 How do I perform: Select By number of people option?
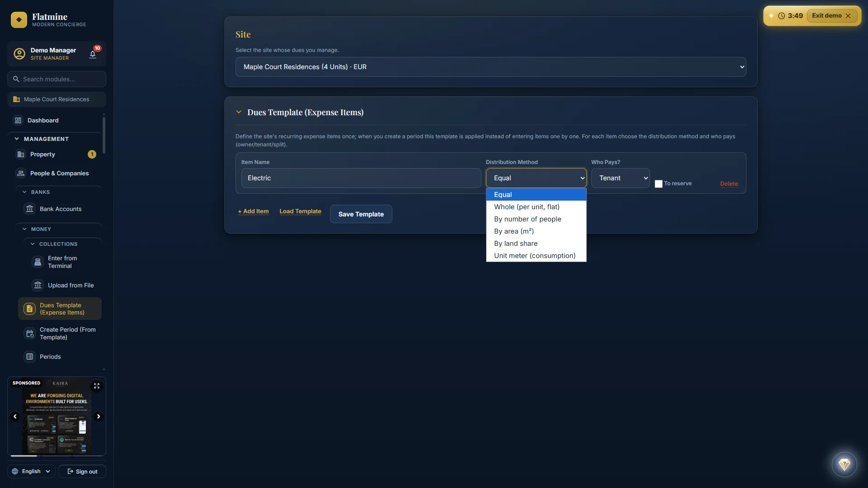tap(536, 219)
